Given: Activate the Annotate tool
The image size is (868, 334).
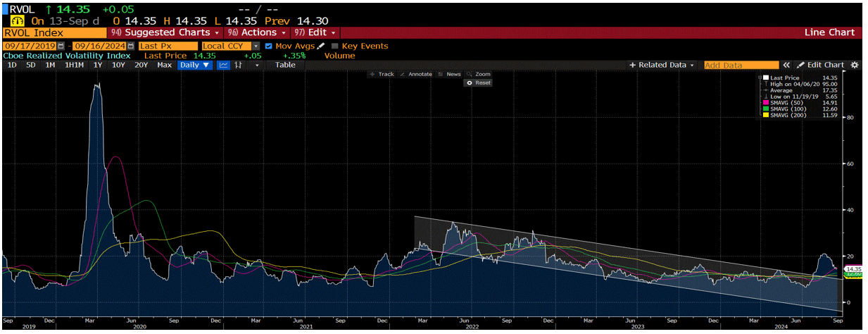Looking at the screenshot, I should coord(415,74).
